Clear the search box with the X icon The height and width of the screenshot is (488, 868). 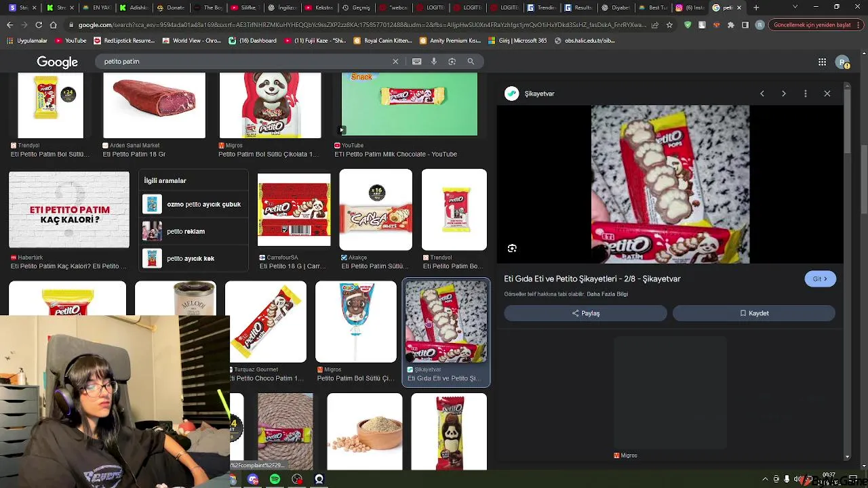[x=395, y=61]
